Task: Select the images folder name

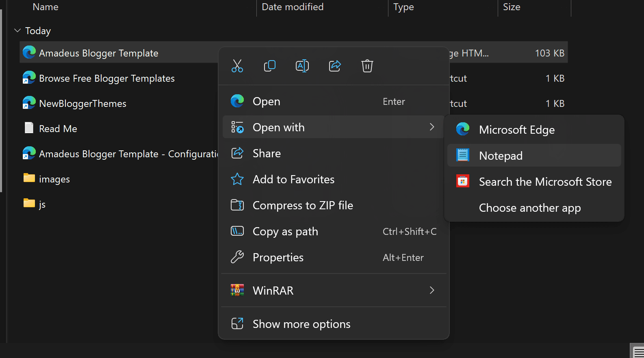Action: point(54,179)
